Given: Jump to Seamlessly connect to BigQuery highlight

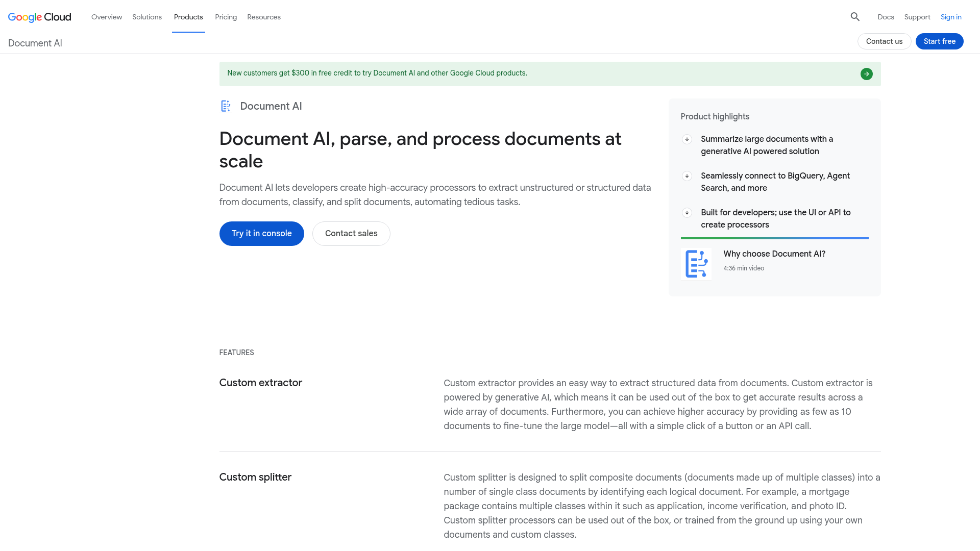Looking at the screenshot, I should coord(775,182).
